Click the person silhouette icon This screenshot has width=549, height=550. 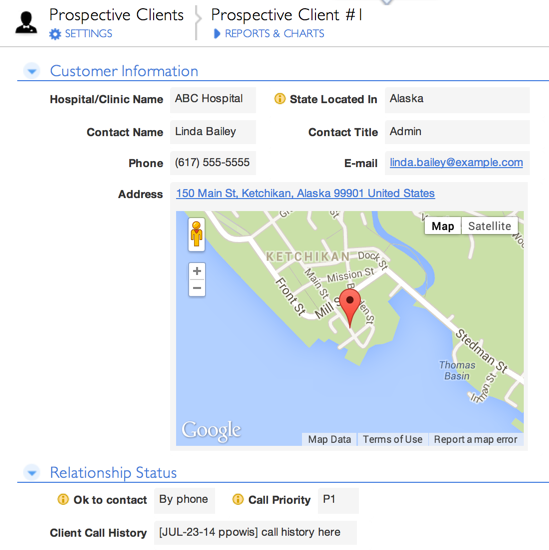(x=26, y=22)
